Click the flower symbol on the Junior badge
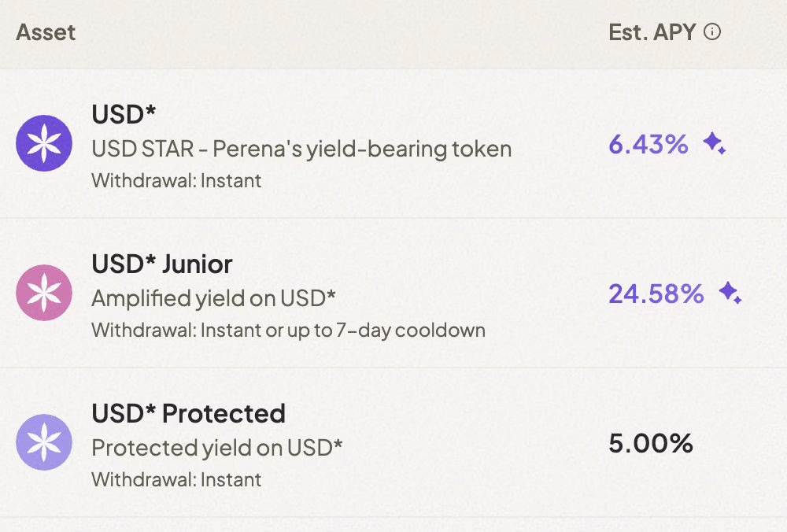 pos(43,292)
